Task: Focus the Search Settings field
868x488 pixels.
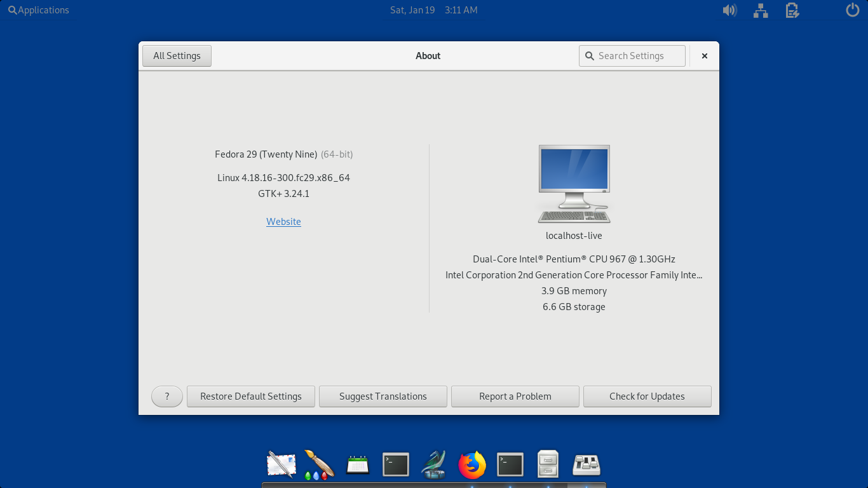Action: coord(632,56)
